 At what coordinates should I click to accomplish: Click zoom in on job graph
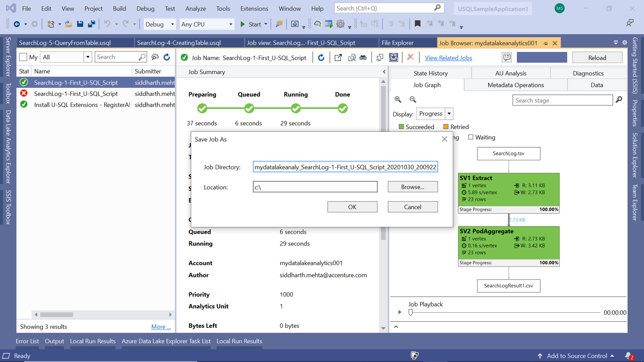pos(398,99)
